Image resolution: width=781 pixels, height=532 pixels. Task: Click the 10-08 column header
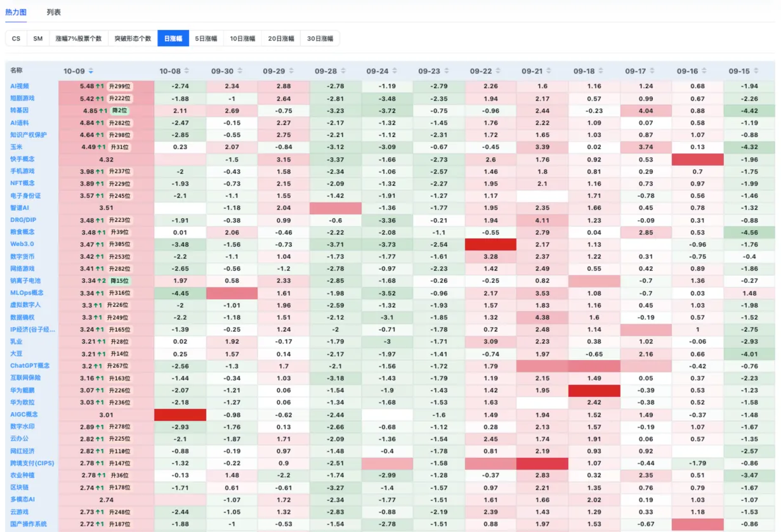coord(170,71)
